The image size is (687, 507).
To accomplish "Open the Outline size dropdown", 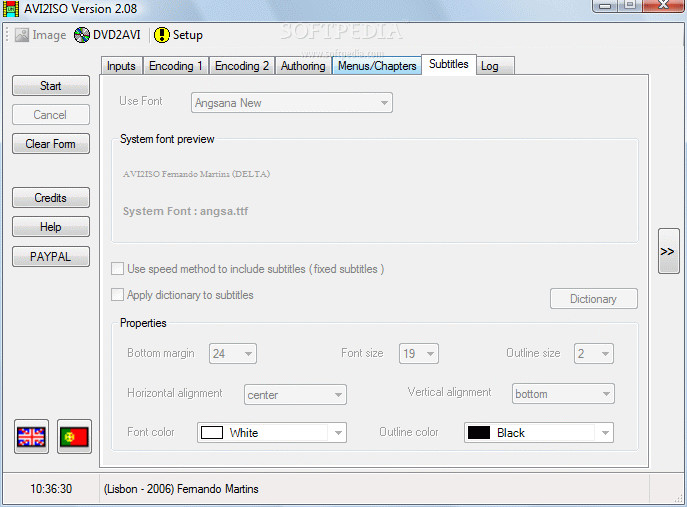I will point(594,354).
